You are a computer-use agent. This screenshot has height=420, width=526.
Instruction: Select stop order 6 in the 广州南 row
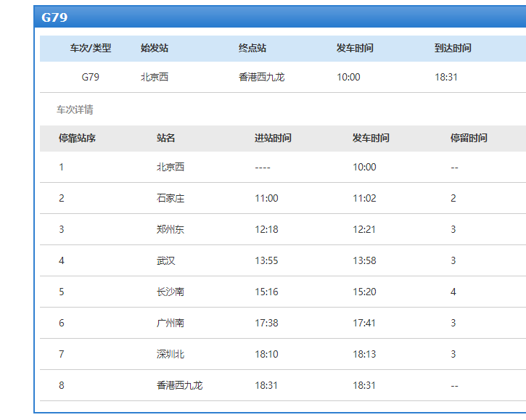click(62, 323)
